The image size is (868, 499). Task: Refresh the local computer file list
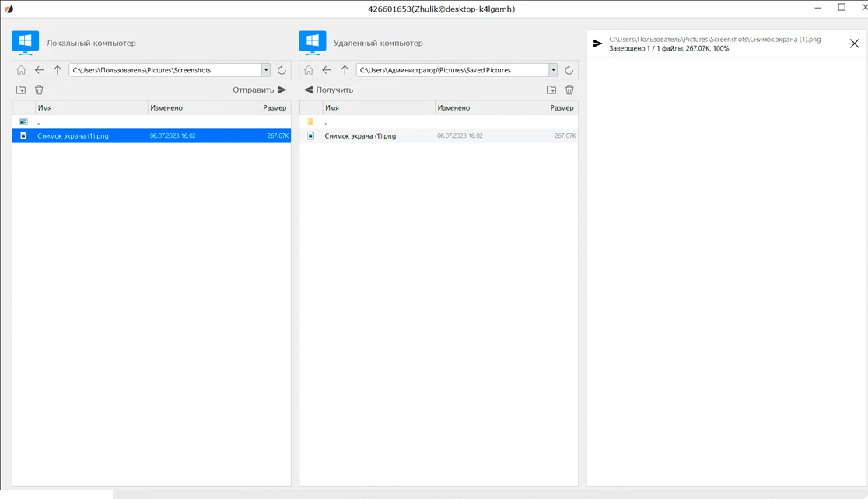[x=282, y=70]
